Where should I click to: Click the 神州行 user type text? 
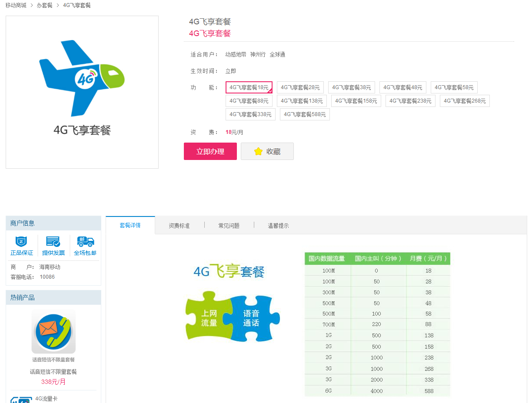pos(258,54)
